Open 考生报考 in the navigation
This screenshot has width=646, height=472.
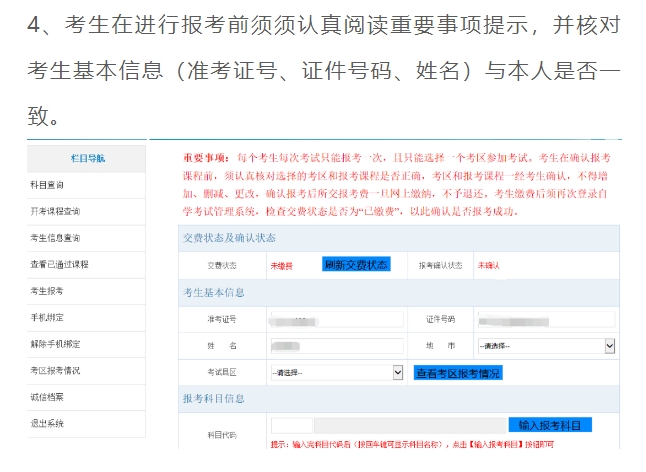[x=48, y=291]
